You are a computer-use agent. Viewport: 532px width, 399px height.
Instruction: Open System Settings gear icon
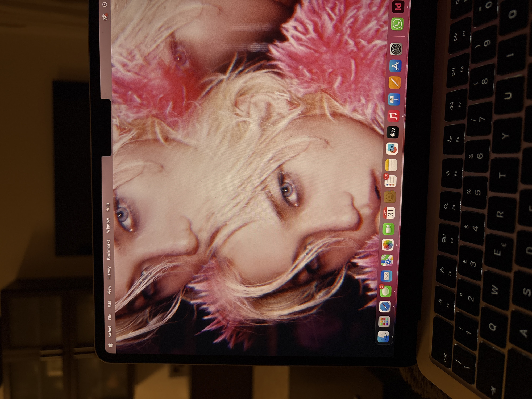(396, 49)
